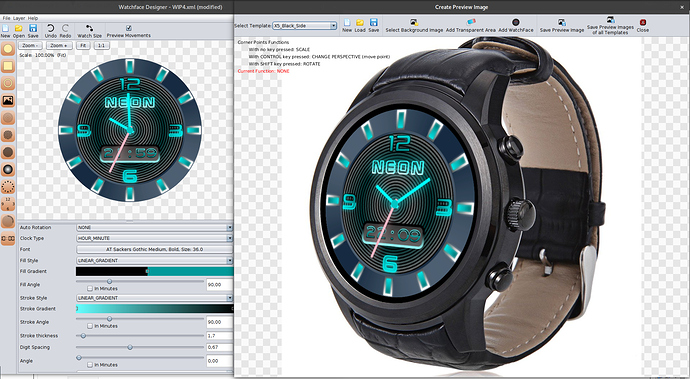Click the Zoom + button
Viewport: 690px width, 379px height.
(x=59, y=45)
